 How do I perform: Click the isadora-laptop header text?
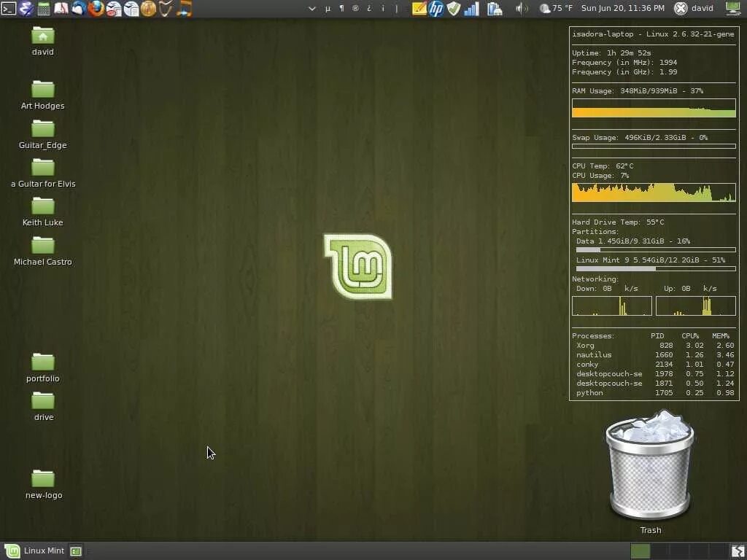[653, 34]
